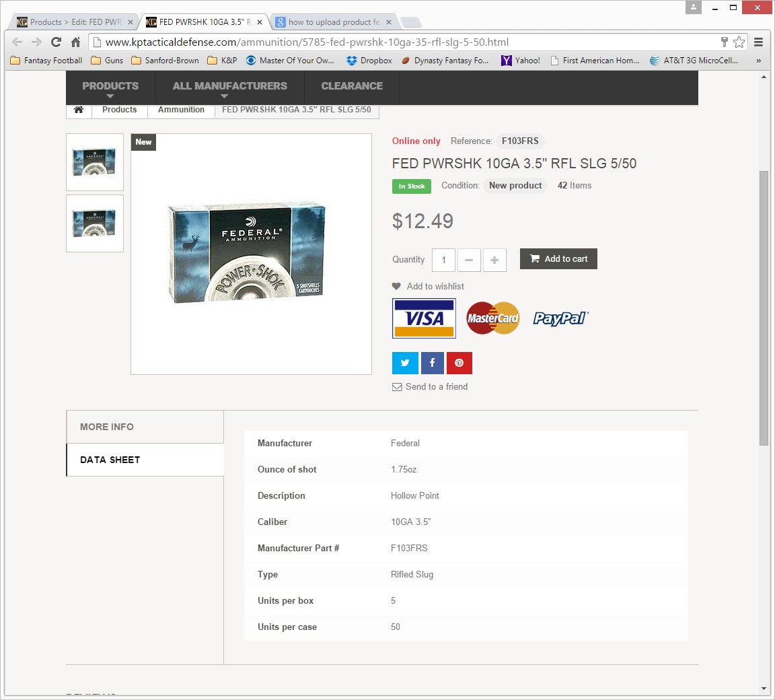The image size is (775, 700).
Task: Click the page vertical scrollbar thumb
Action: (764, 308)
